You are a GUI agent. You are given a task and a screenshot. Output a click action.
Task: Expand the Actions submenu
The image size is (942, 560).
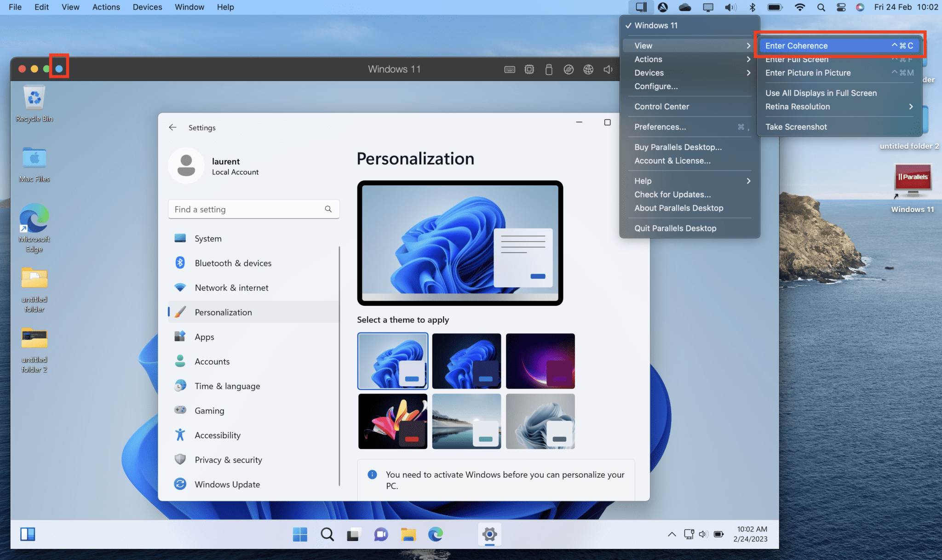coord(689,59)
